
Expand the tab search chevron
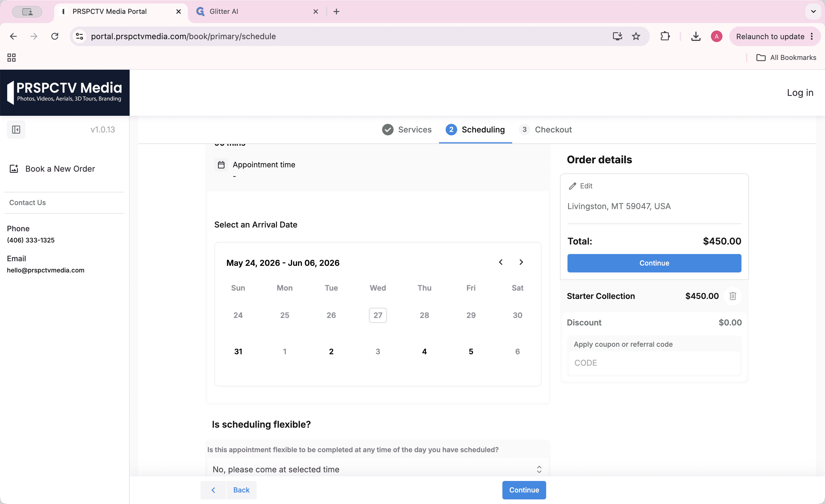pyautogui.click(x=813, y=12)
